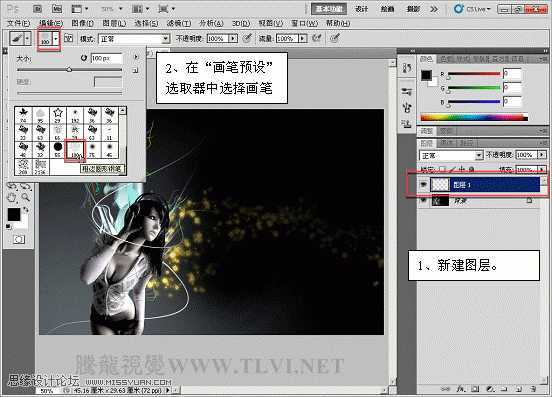
Task: Switch to the 摄影 workspace
Action: pos(413,9)
